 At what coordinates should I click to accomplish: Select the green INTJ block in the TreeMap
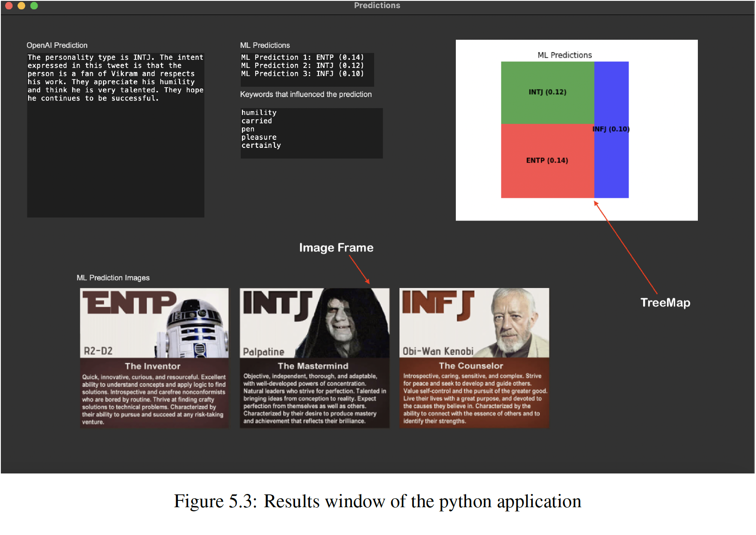click(547, 92)
